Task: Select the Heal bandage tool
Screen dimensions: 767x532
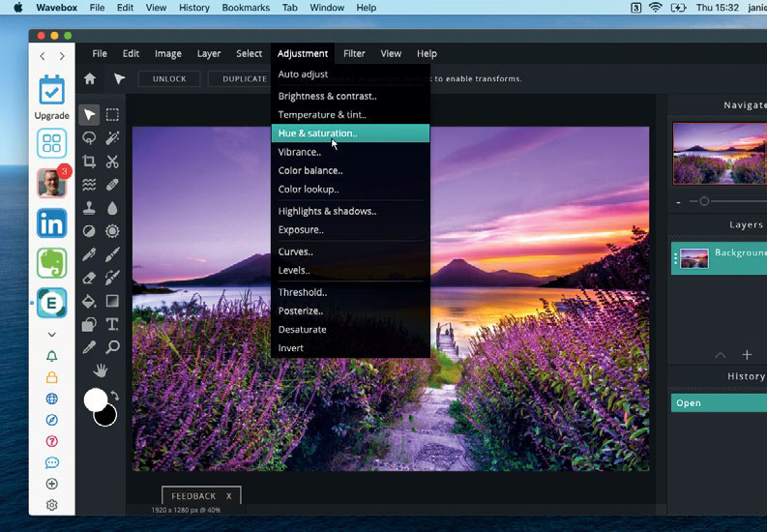Action: [x=112, y=185]
